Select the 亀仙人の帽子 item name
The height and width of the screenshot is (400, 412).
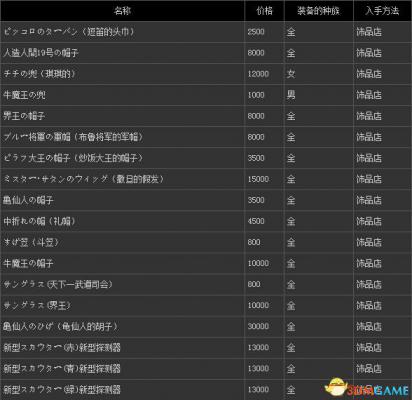pos(28,200)
